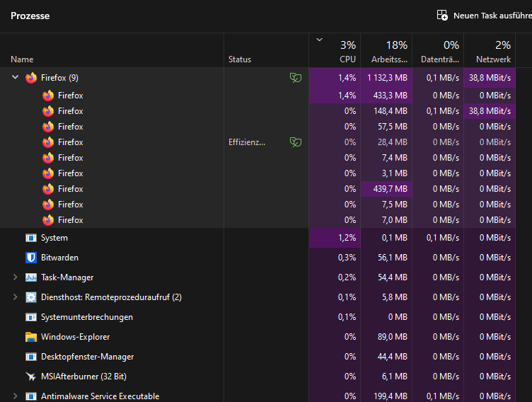This screenshot has height=402, width=532.
Task: Click the 0,2% CPU cell for Task-Manager
Action: click(335, 277)
